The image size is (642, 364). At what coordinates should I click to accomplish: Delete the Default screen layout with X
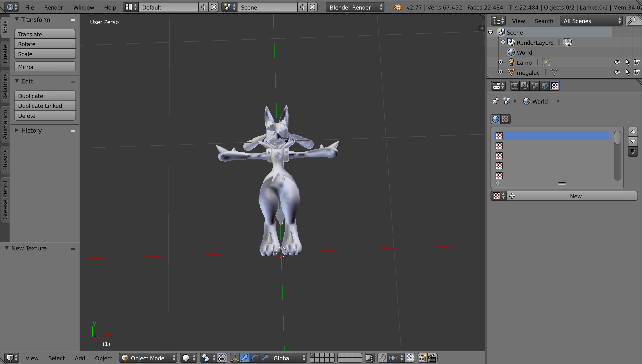point(214,7)
